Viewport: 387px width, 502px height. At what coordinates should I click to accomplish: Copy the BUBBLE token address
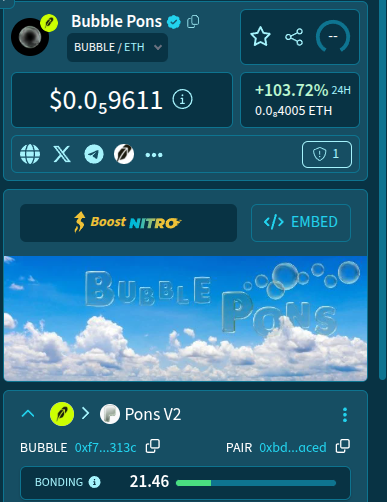tap(153, 446)
